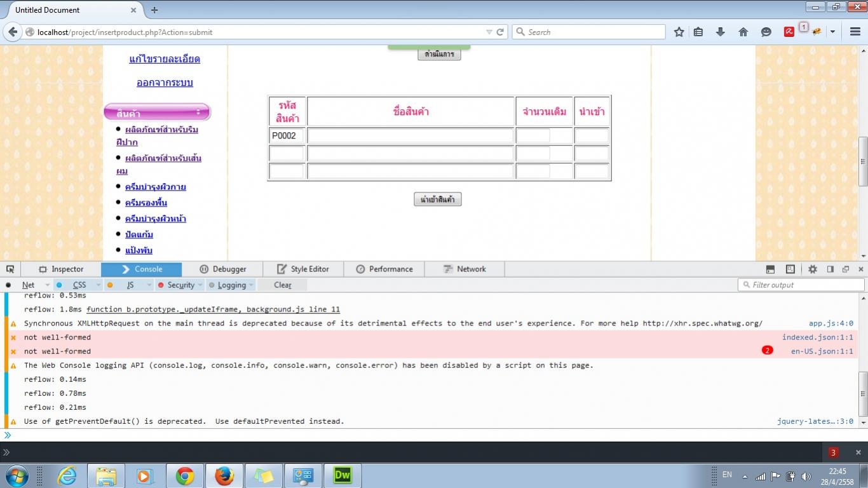Clear the console output

(x=282, y=285)
